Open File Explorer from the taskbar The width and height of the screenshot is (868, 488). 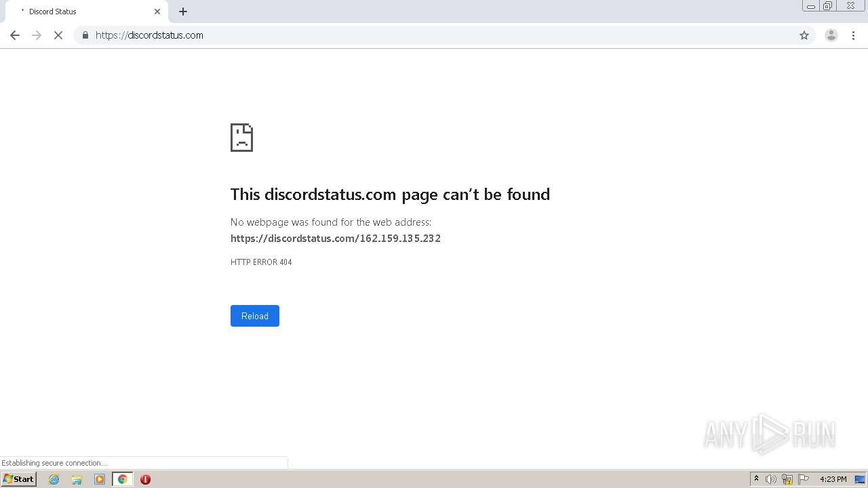77,479
